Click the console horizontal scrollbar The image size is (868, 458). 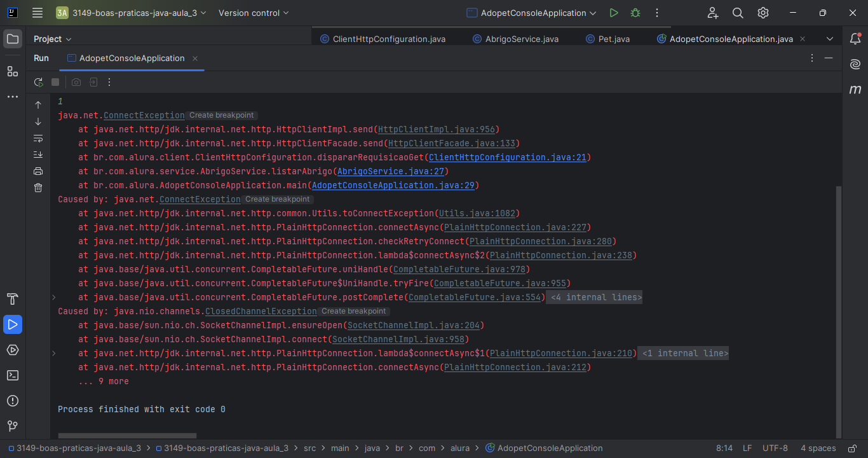[127, 436]
